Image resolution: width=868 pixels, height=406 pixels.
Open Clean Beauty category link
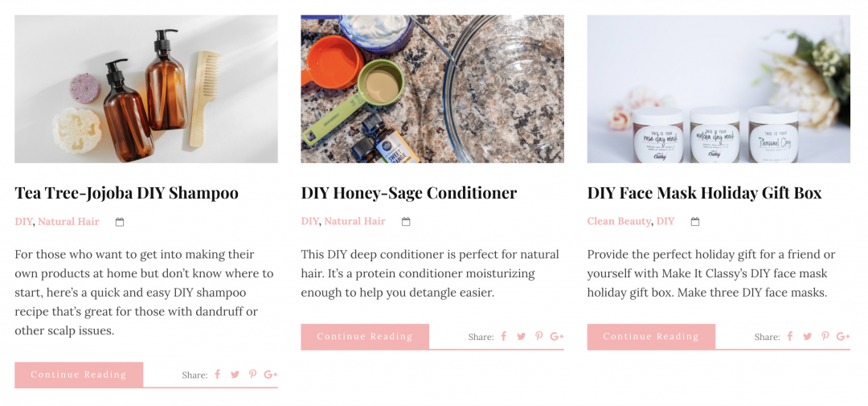click(619, 221)
